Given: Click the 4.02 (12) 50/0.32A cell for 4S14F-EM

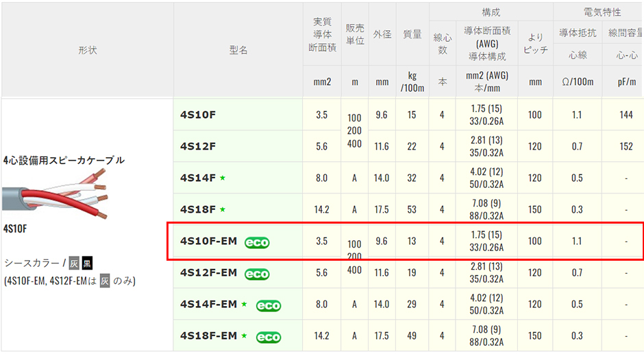Looking at the screenshot, I should [x=486, y=304].
